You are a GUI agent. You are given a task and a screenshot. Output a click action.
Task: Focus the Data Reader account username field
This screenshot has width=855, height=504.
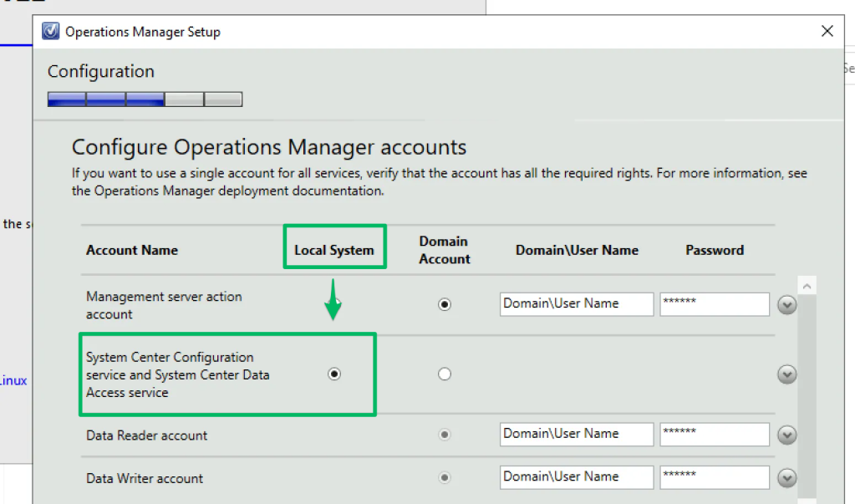point(577,435)
